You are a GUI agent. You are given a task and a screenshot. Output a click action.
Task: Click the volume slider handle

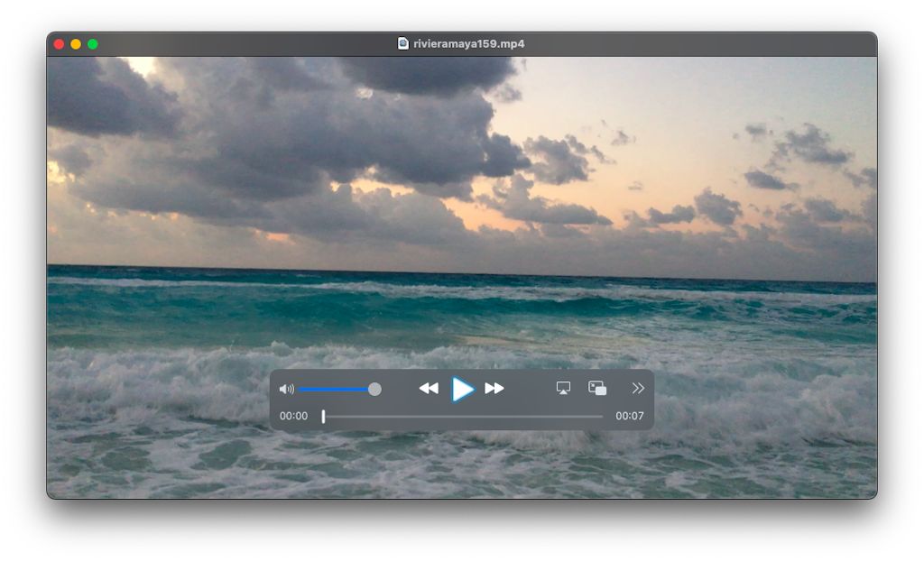[x=374, y=389]
